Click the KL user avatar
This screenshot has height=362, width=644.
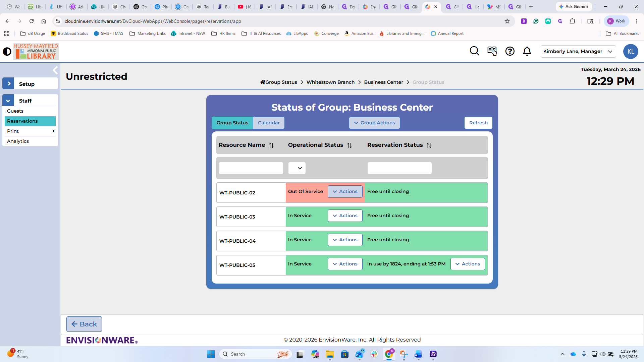(630, 52)
